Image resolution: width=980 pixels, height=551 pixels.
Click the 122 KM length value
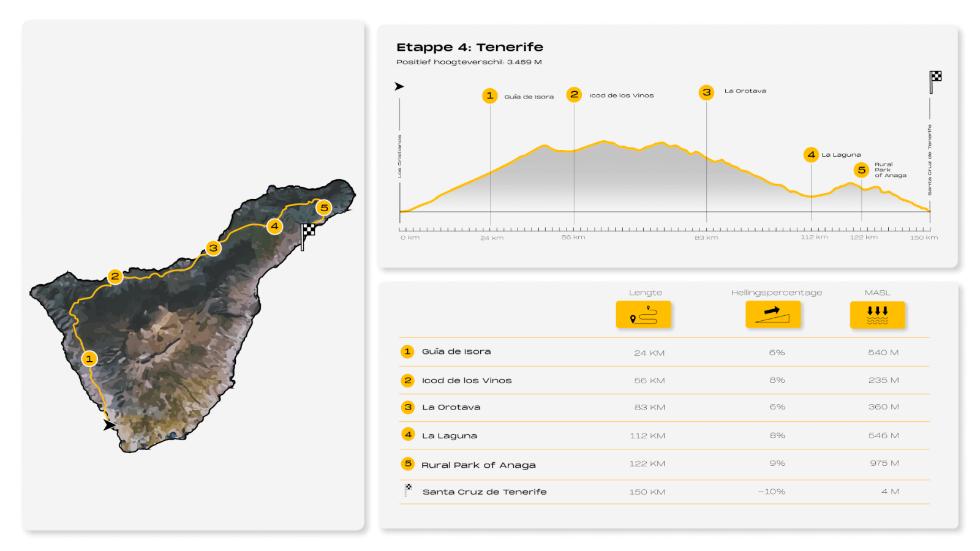tap(647, 463)
